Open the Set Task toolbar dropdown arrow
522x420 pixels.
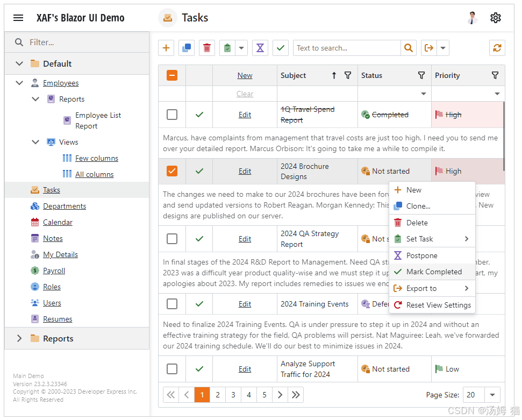[x=241, y=48]
